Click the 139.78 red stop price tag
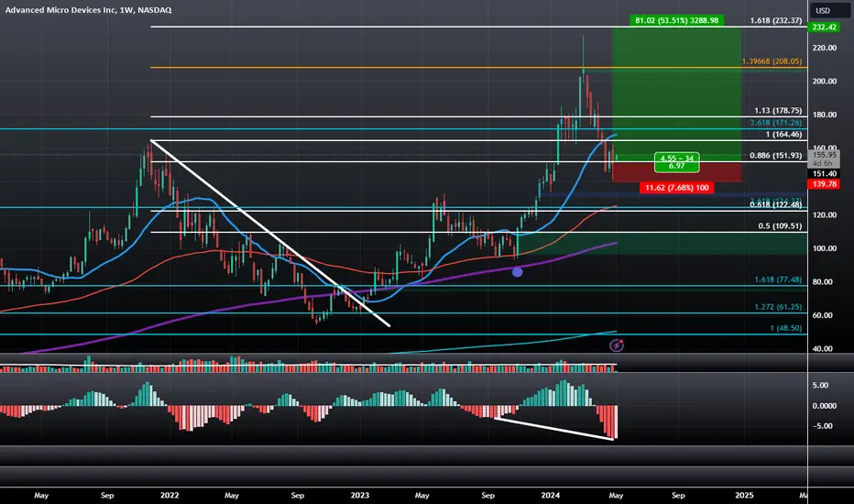This screenshot has width=854, height=504. coord(824,184)
